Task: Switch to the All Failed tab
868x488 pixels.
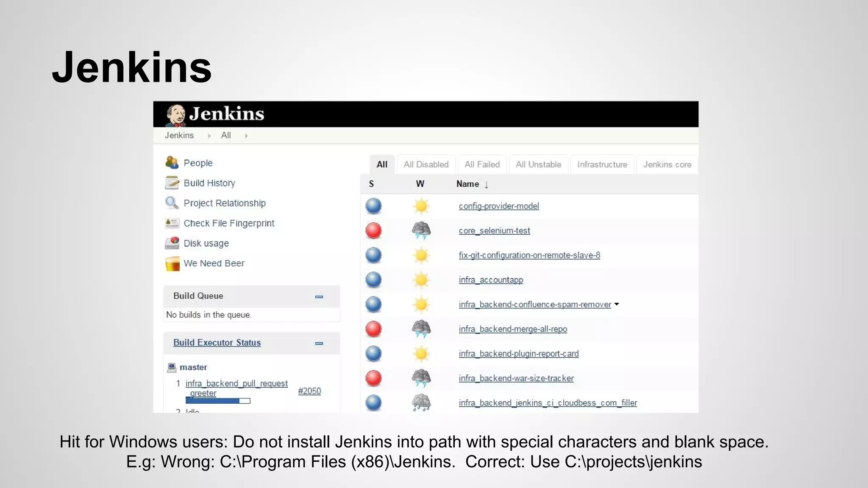Action: 482,164
